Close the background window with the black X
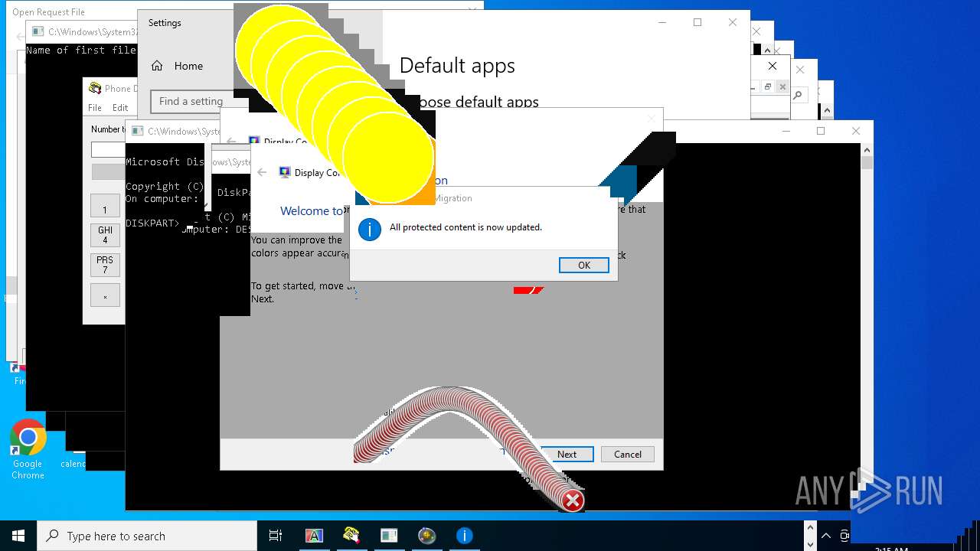Image resolution: width=980 pixels, height=551 pixels. coord(773,66)
